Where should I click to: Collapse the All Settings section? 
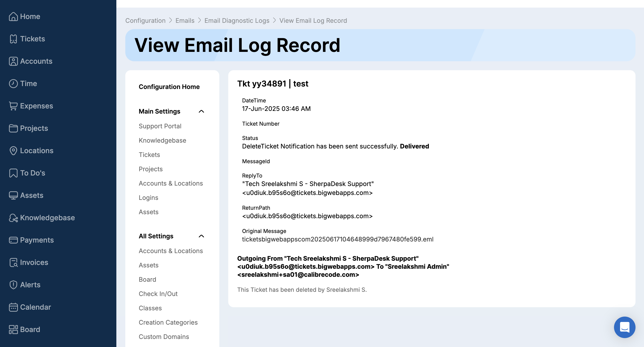(201, 236)
